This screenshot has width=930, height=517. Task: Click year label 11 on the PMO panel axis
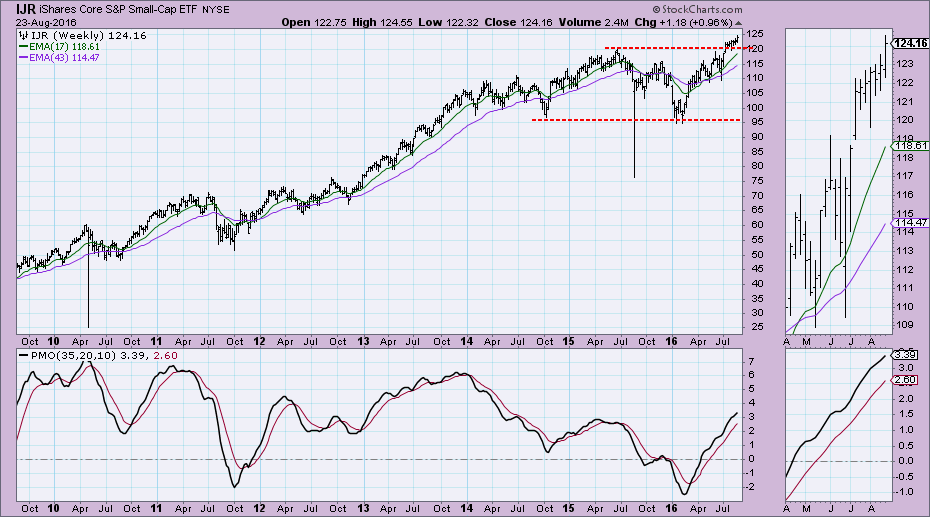click(x=157, y=509)
